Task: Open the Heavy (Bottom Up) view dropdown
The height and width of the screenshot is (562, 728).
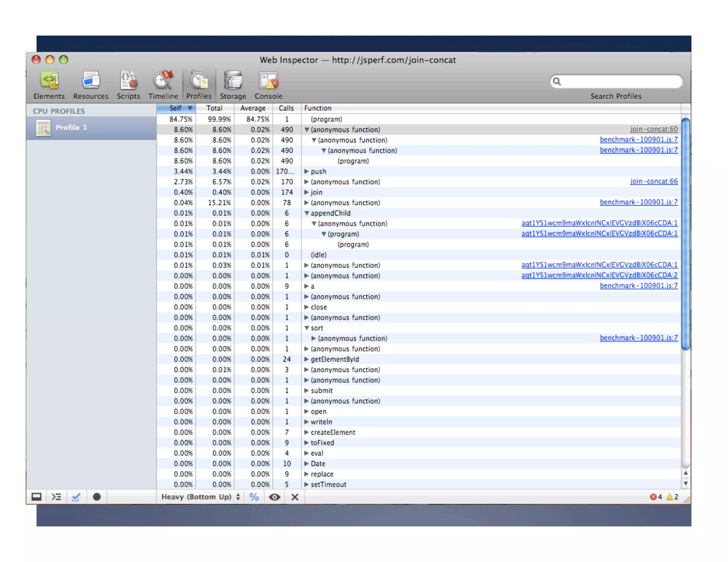Action: [201, 497]
